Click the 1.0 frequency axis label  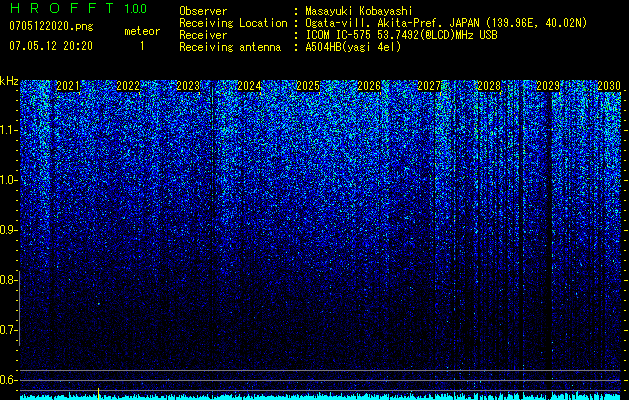pos(8,180)
